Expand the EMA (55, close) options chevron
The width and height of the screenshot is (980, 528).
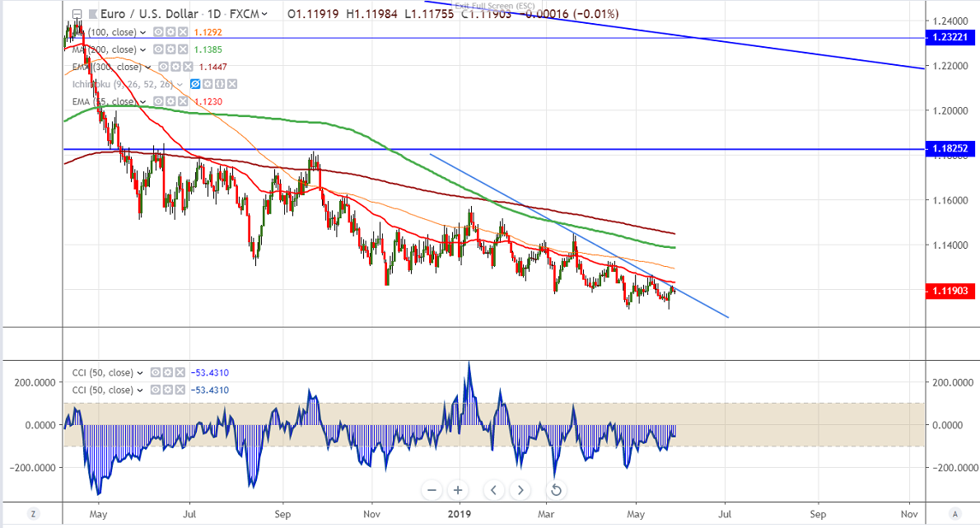tap(143, 102)
